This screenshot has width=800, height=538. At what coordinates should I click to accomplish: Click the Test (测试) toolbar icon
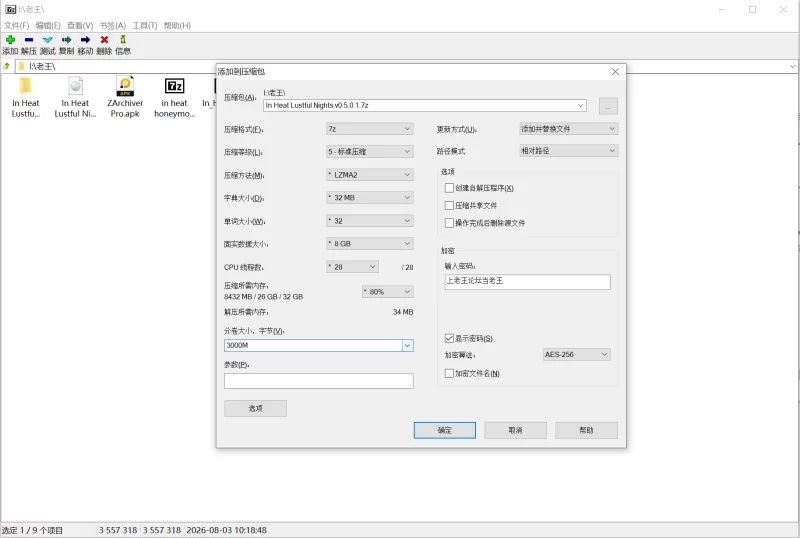47,40
